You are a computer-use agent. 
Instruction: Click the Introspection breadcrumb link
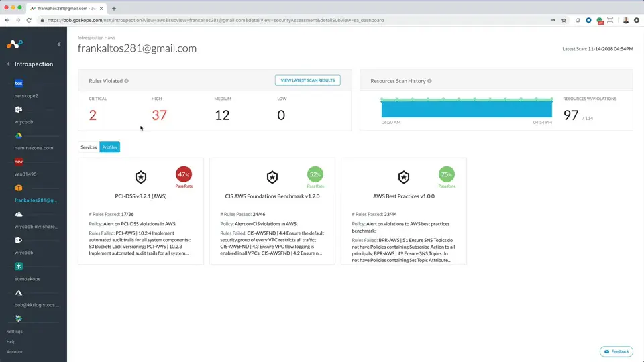(91, 38)
